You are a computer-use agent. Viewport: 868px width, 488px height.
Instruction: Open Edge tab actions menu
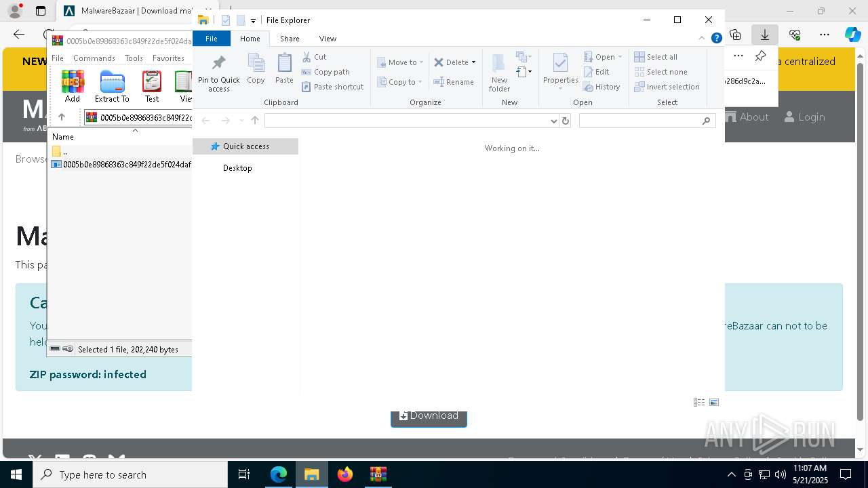coord(41,11)
